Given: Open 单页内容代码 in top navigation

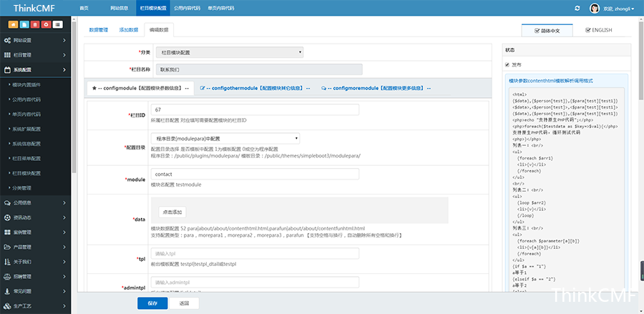Looking at the screenshot, I should coord(221,8).
